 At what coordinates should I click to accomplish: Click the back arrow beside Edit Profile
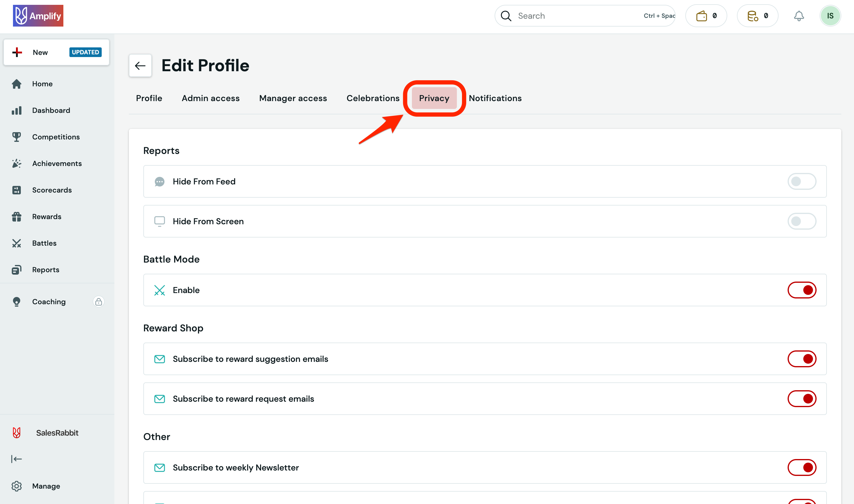pos(140,65)
